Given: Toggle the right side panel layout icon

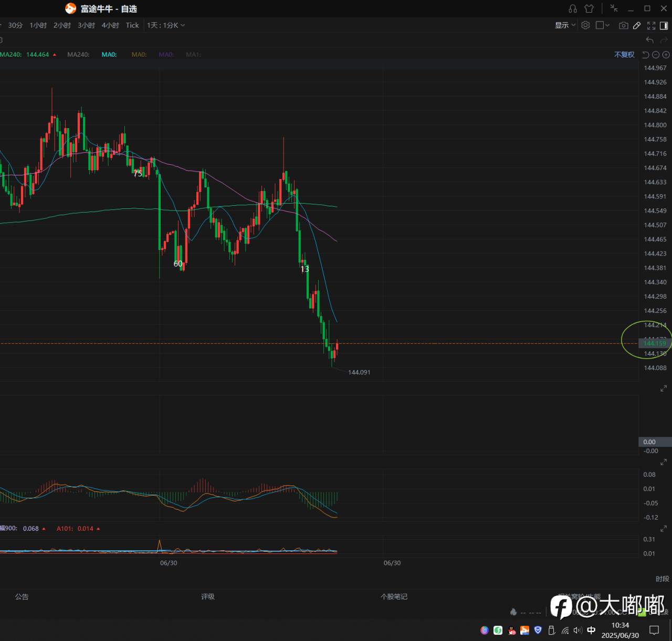Looking at the screenshot, I should click(664, 25).
